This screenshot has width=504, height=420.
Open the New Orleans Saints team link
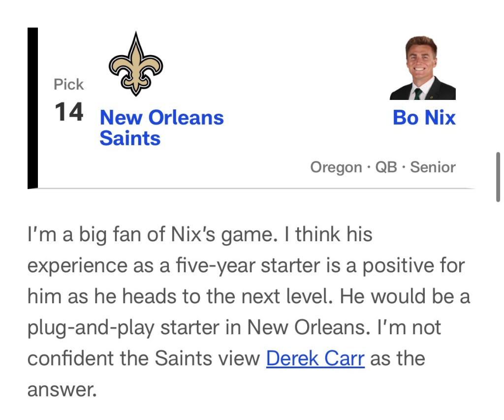click(x=161, y=128)
